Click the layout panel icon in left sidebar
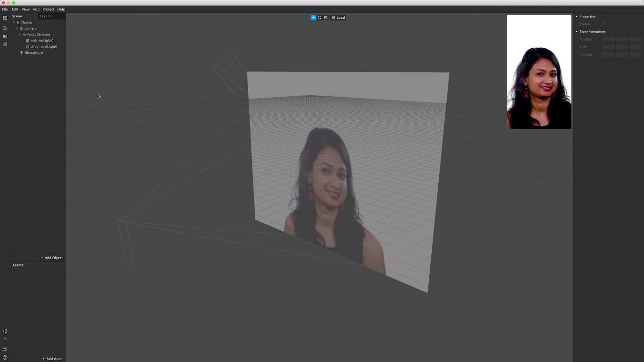Screen dimensions: 644x362 tap(5, 18)
